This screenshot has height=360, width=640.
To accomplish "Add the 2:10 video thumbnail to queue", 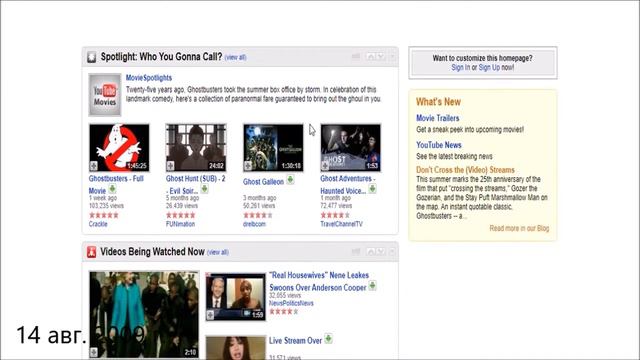I will tap(93, 352).
